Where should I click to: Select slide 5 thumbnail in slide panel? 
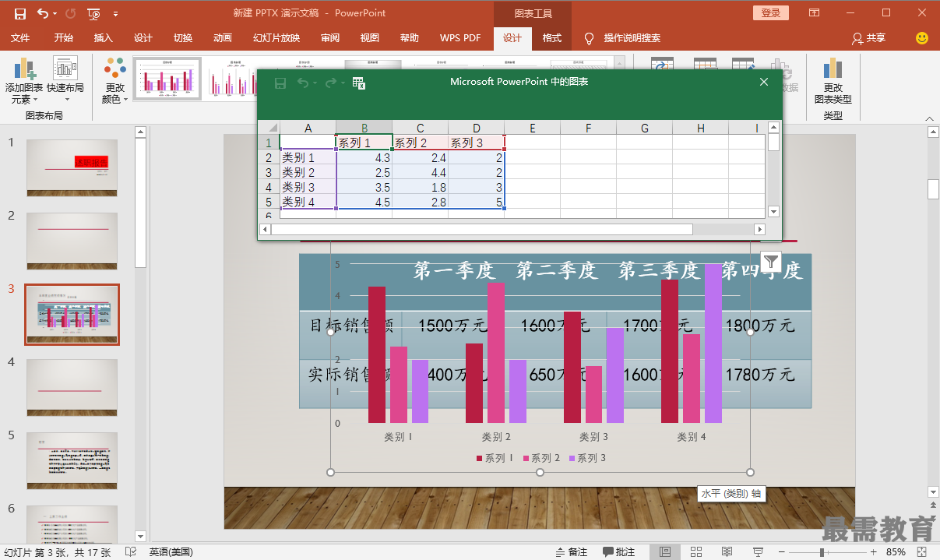72,460
